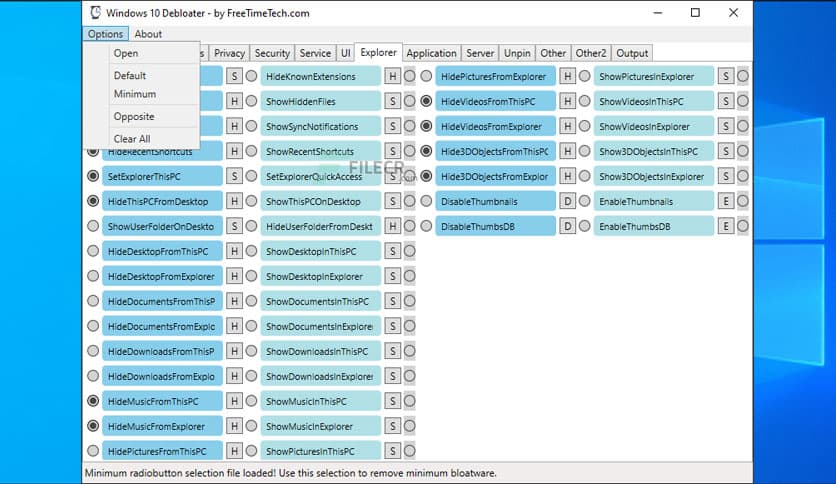The image size is (836, 484).
Task: Click the HideDocumentsFromThisPC button
Action: [x=162, y=301]
